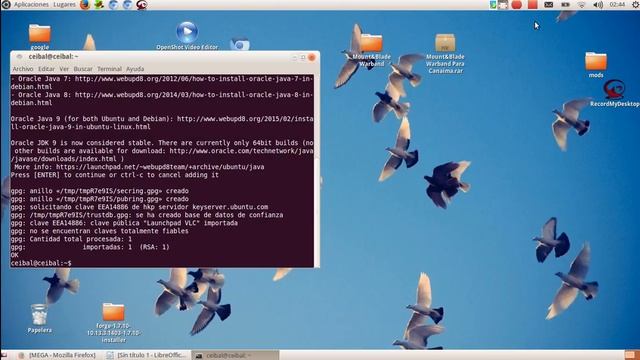Open the mods folder on desktop
The height and width of the screenshot is (360, 640).
(x=596, y=64)
